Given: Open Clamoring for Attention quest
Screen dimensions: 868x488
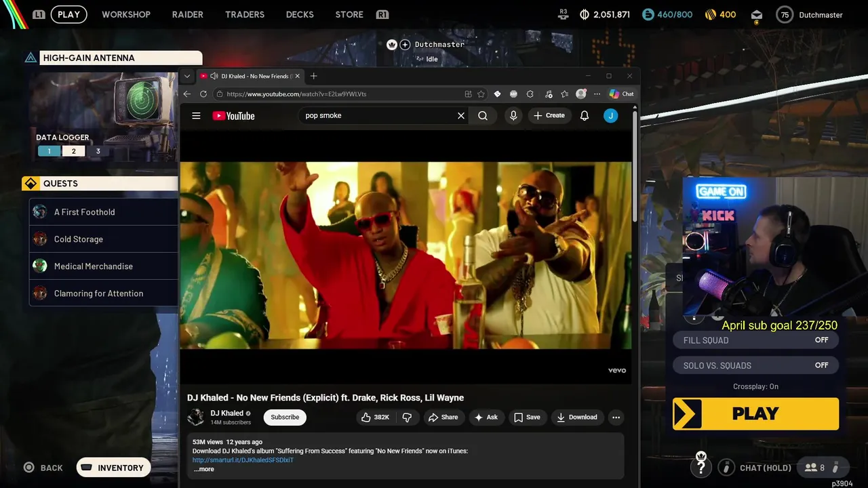Looking at the screenshot, I should pyautogui.click(x=103, y=293).
